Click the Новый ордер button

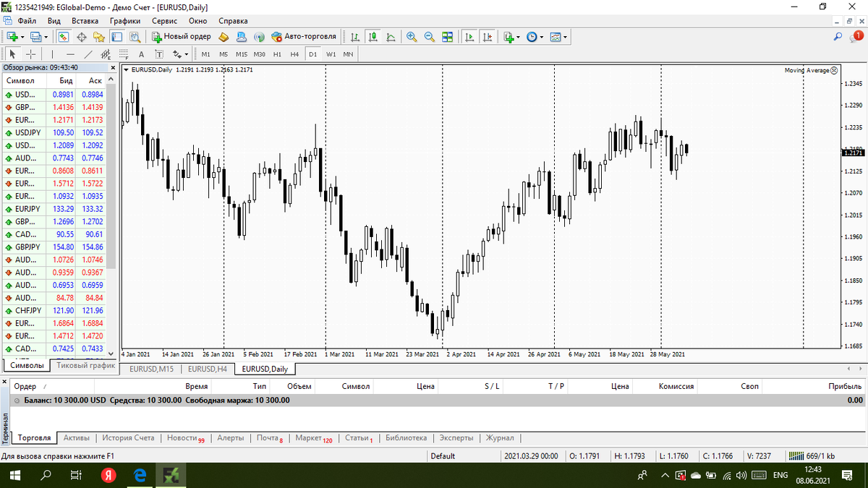pos(182,36)
